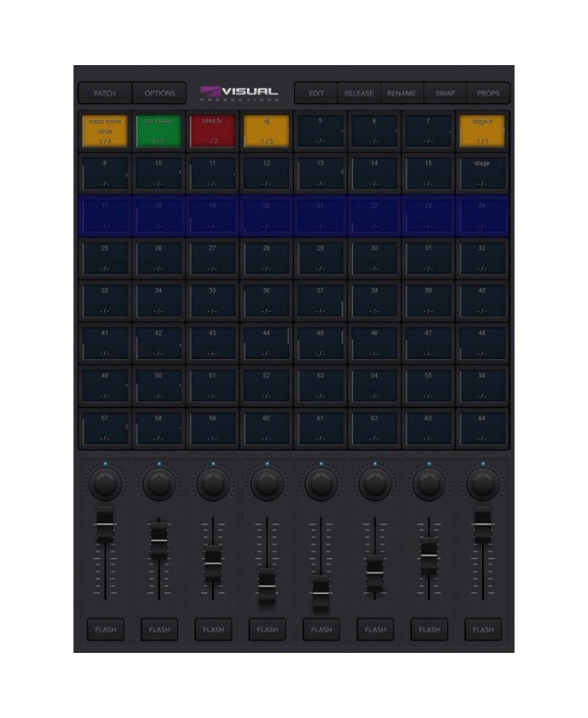Toggle the 'stage' pad in the second row
Viewport: 588px width, 718px height.
click(482, 174)
